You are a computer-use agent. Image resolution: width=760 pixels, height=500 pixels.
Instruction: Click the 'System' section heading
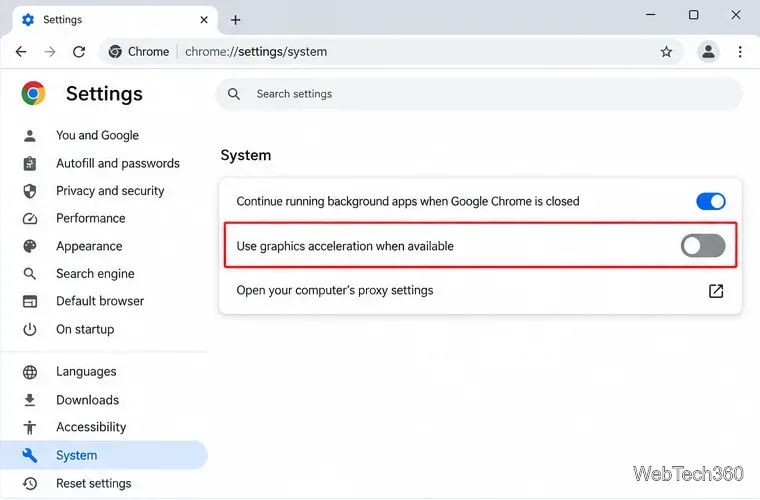pos(246,155)
